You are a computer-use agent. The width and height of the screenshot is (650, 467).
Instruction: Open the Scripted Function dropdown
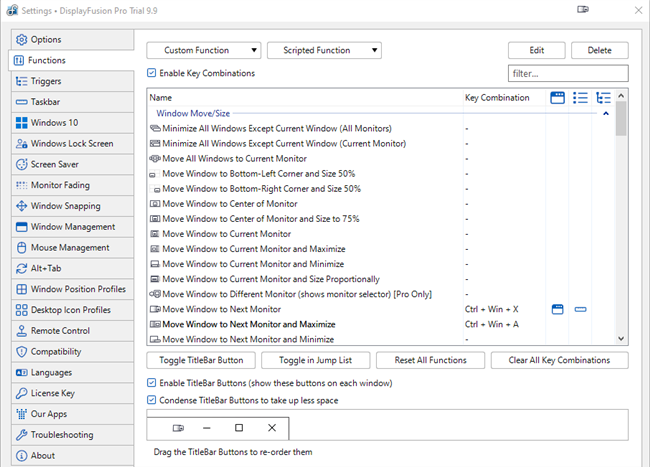(324, 50)
